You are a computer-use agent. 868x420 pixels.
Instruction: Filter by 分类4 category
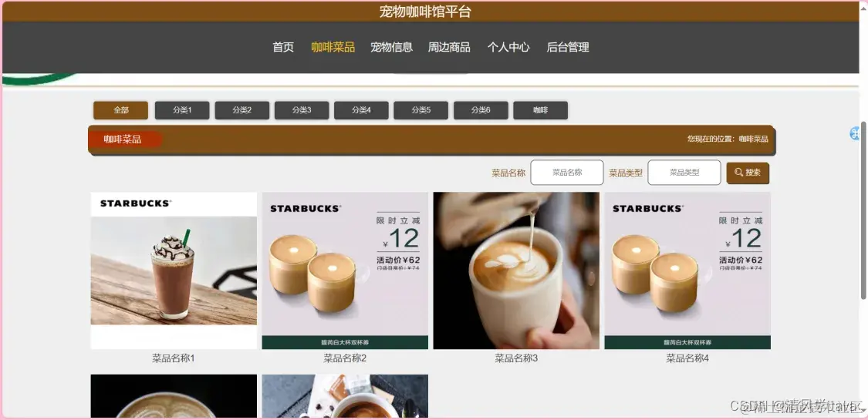(x=362, y=110)
